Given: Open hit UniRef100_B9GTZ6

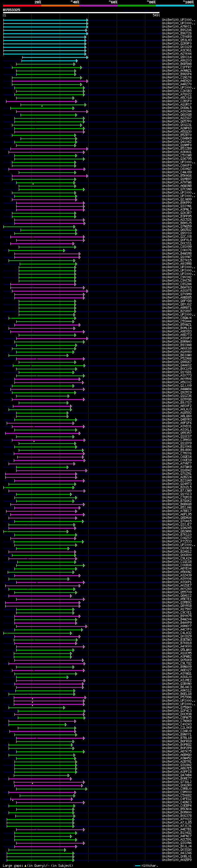Looking at the screenshot, I should [177, 33].
